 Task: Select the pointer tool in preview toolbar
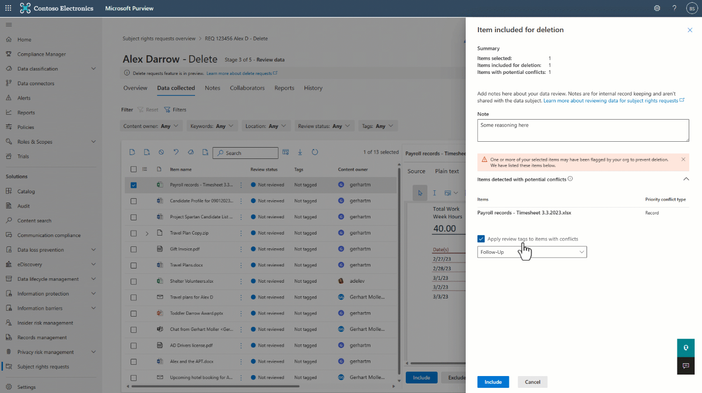(419, 193)
